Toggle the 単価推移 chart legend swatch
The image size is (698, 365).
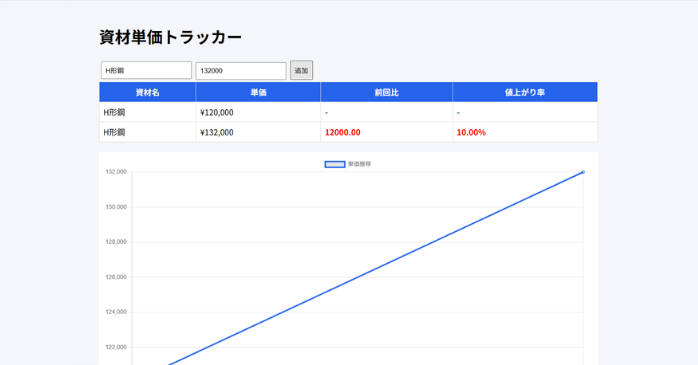tap(335, 164)
